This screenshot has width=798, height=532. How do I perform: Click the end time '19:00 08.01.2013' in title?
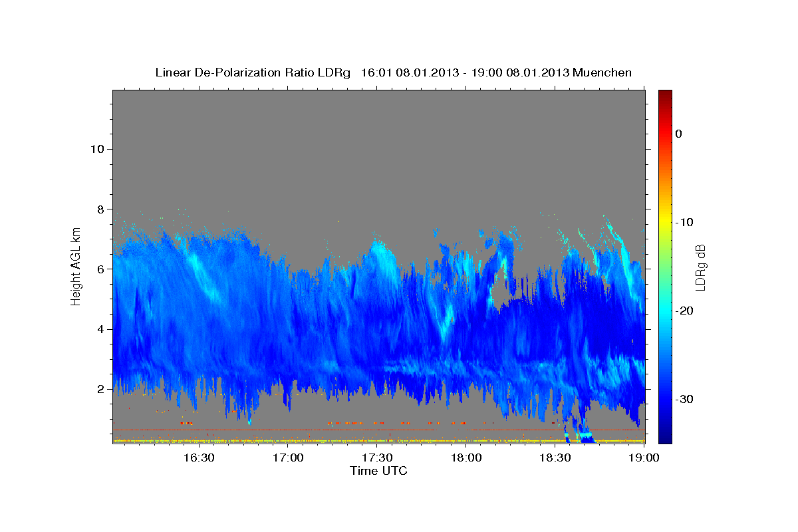520,72
